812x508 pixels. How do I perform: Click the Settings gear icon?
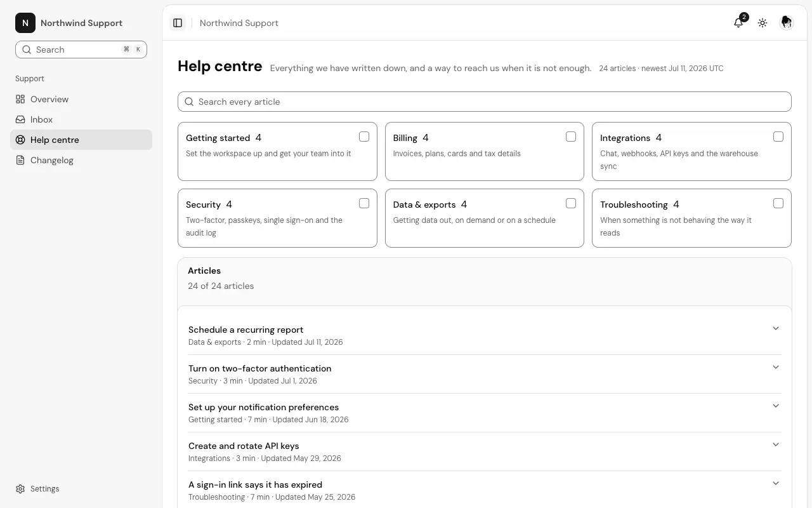click(x=20, y=489)
